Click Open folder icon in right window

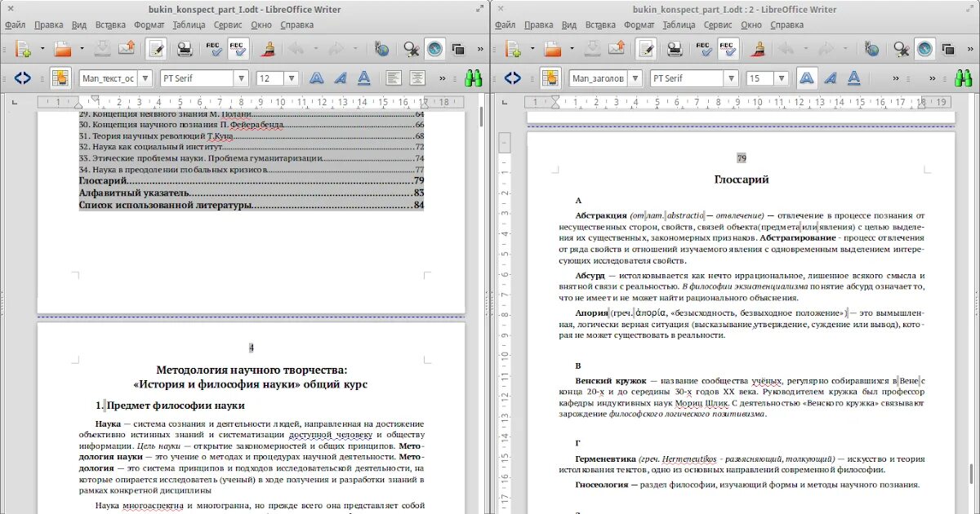554,49
